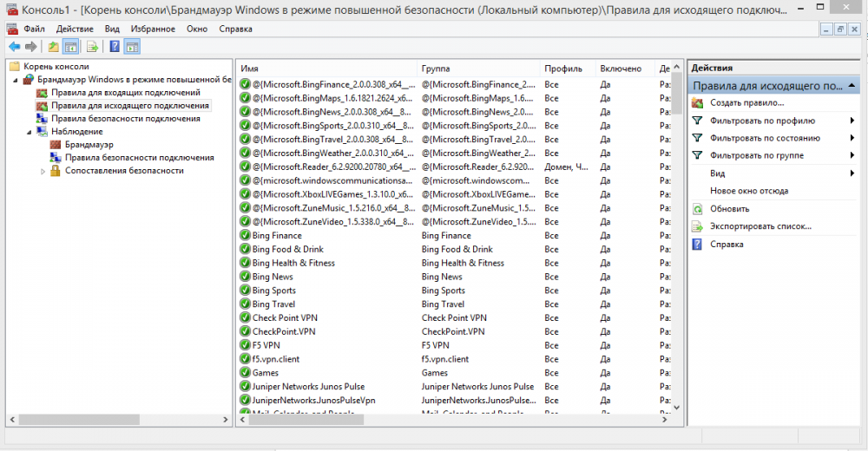Open Help via blue question toolbar icon
This screenshot has width=868, height=451.
point(114,47)
